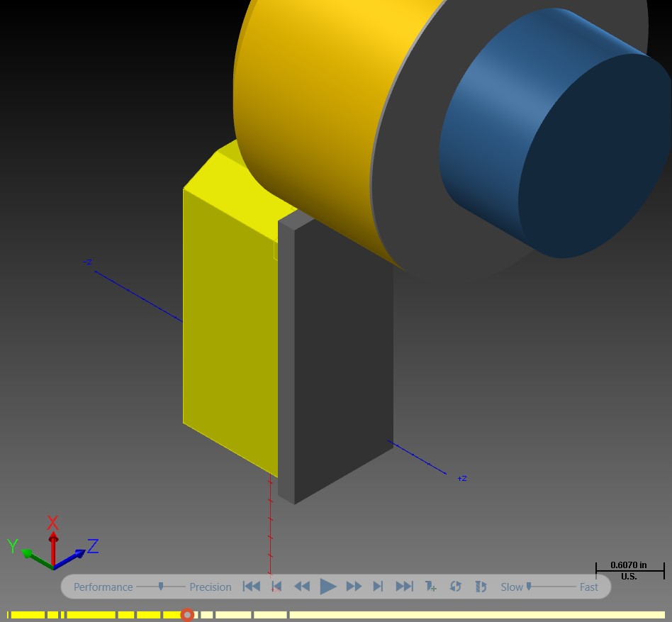
Task: Click the tool-with-plus icon
Action: (431, 587)
